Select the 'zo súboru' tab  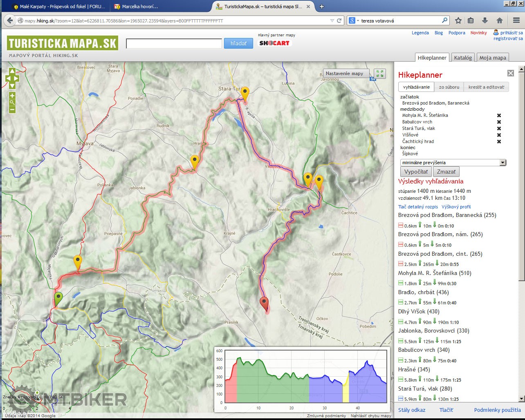click(x=449, y=87)
